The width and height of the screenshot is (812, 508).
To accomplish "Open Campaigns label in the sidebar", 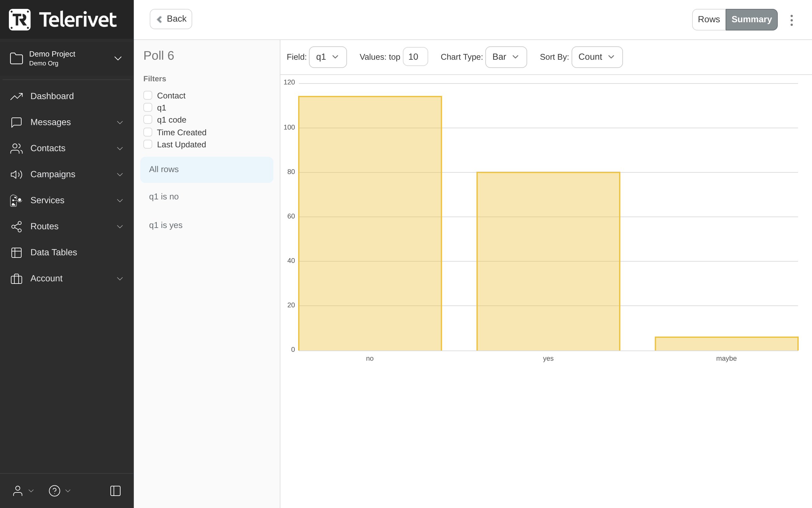I will coord(53,174).
